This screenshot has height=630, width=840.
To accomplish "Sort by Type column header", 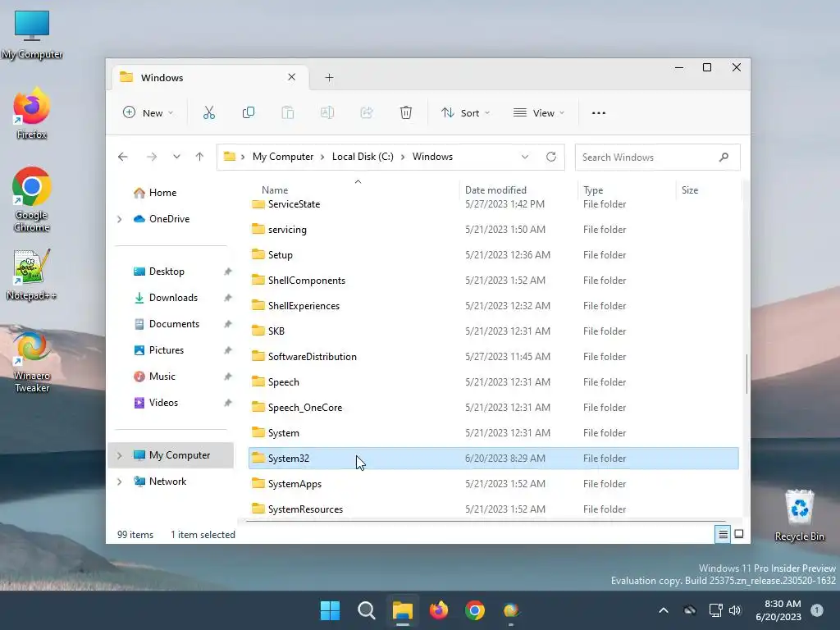I will [x=593, y=190].
